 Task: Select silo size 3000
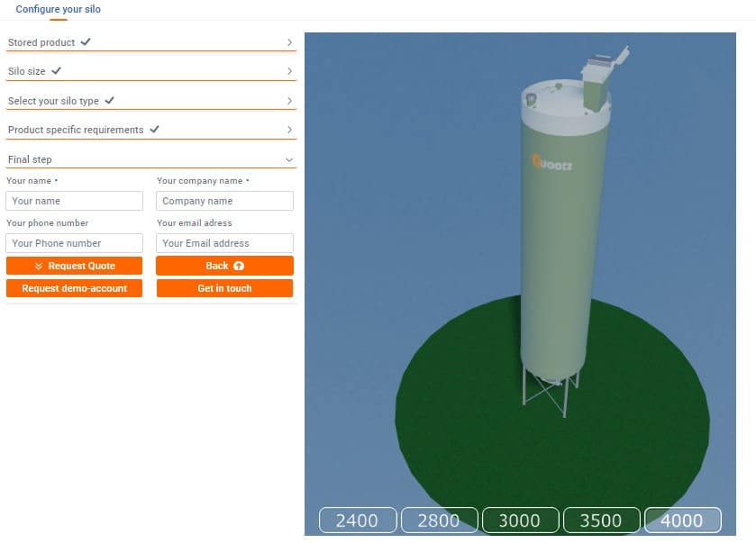[520, 520]
